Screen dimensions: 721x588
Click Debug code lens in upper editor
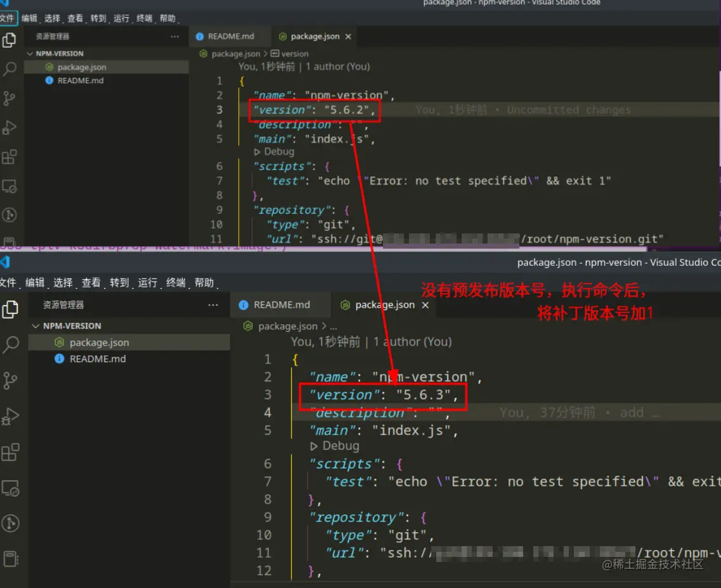click(274, 152)
